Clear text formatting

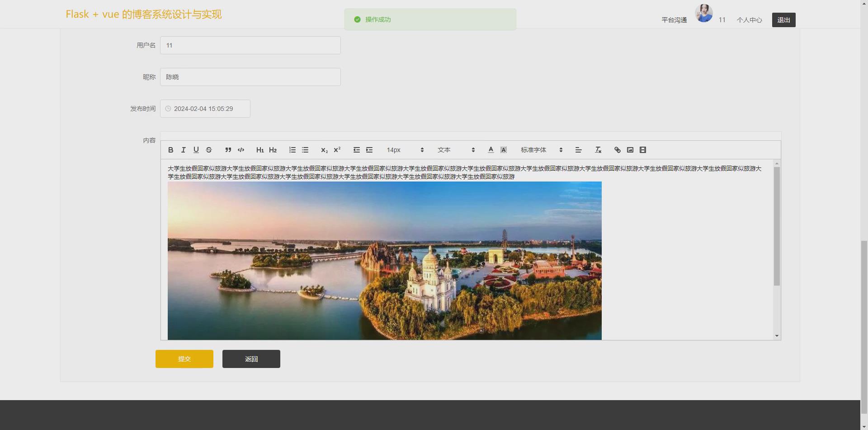click(x=598, y=150)
